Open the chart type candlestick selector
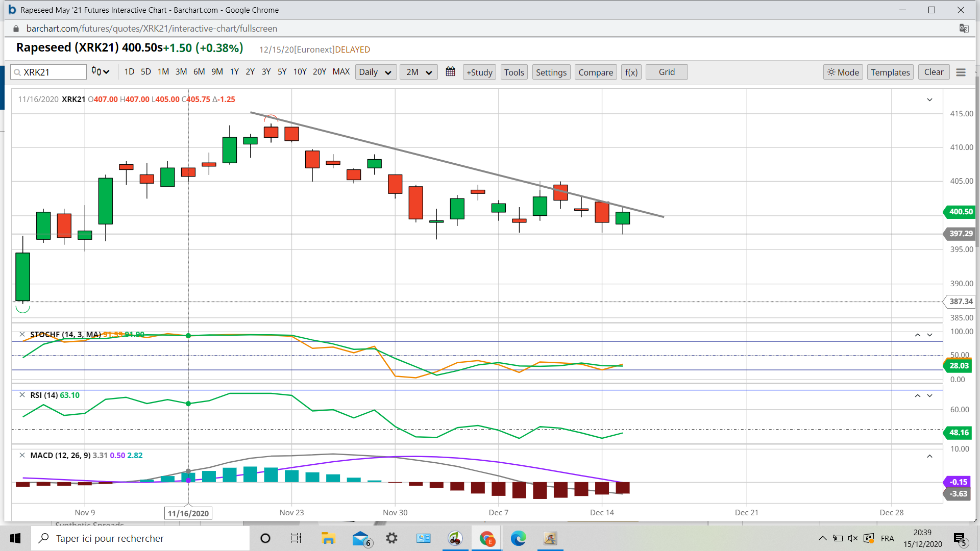Screen dimensions: 980x551 pyautogui.click(x=100, y=72)
